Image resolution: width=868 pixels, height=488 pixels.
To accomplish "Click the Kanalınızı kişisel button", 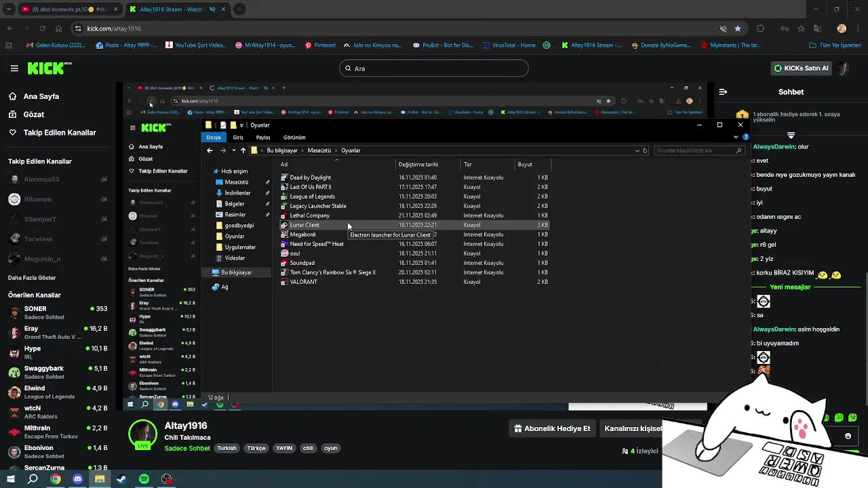I will (633, 428).
